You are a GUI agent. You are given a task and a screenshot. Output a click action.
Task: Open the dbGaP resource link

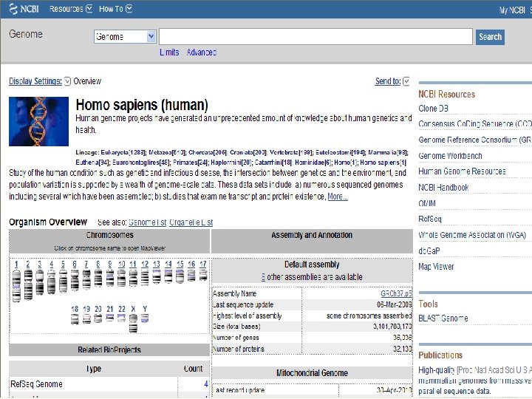429,250
